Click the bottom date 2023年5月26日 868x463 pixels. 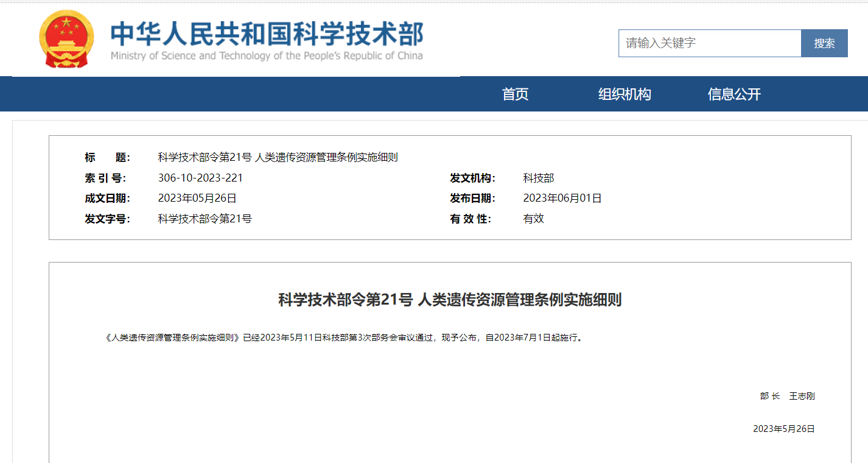[783, 428]
